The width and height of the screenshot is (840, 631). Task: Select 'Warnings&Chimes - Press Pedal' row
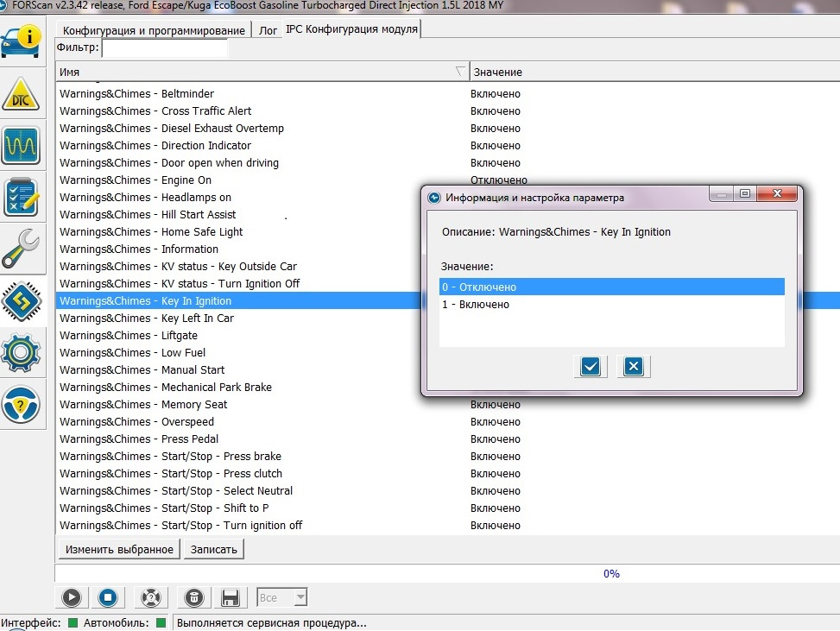(x=448, y=439)
